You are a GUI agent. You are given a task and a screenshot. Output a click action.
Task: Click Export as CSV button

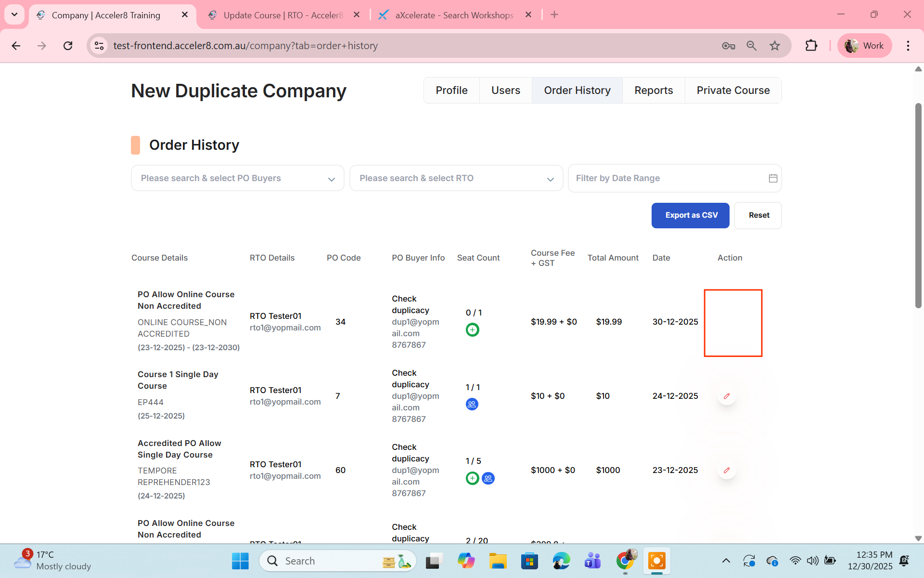pos(690,215)
